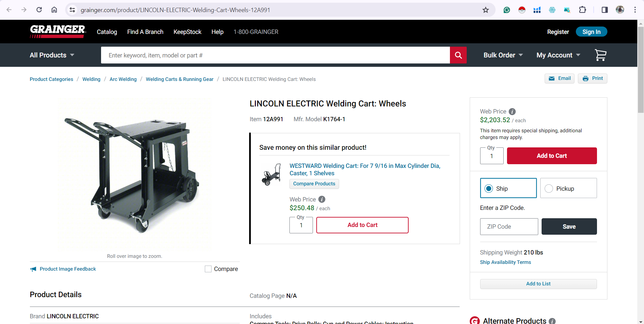Click the main Lincoln welding cart image
Image resolution: width=644 pixels, height=324 pixels.
(x=134, y=175)
